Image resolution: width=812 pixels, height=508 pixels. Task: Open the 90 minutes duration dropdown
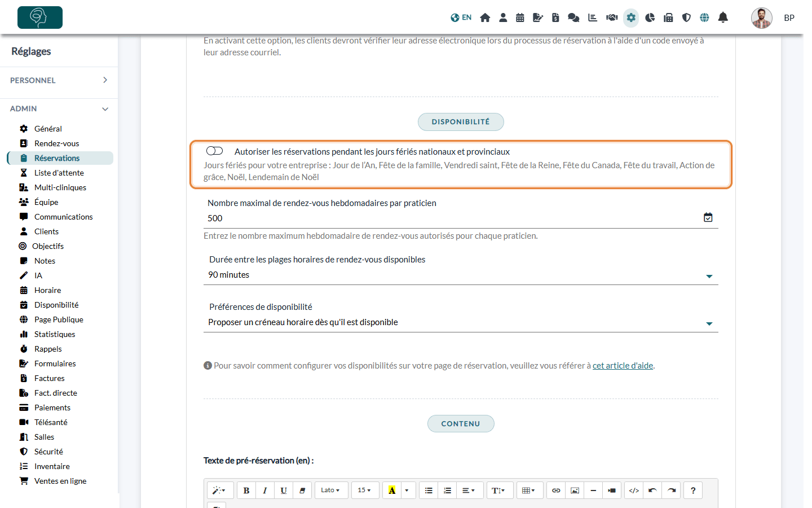[461, 275]
